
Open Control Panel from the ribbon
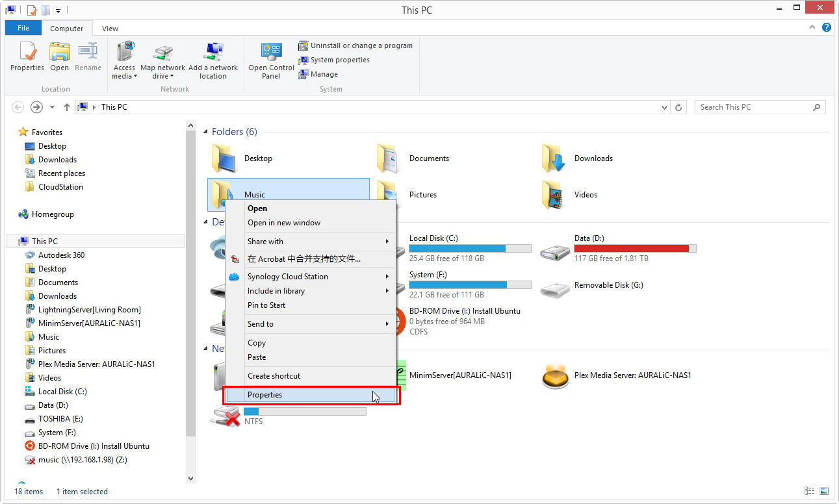tap(271, 61)
